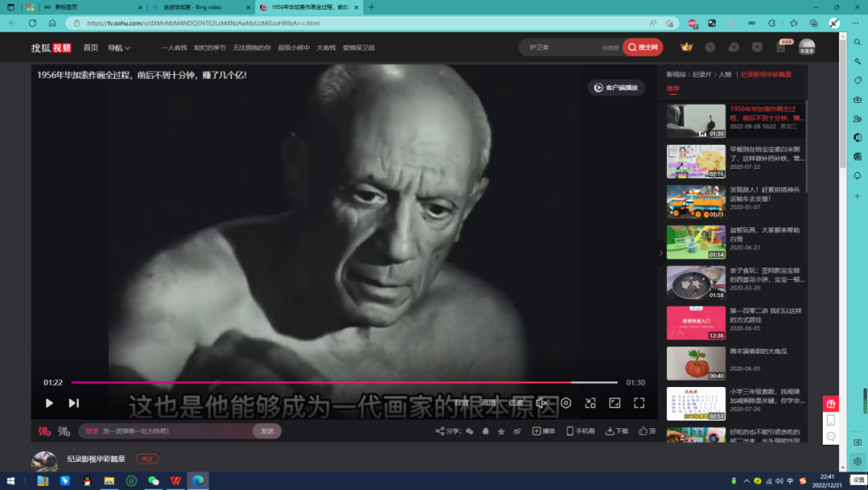Open the player settings gear icon
This screenshot has height=490, width=868.
coord(566,403)
